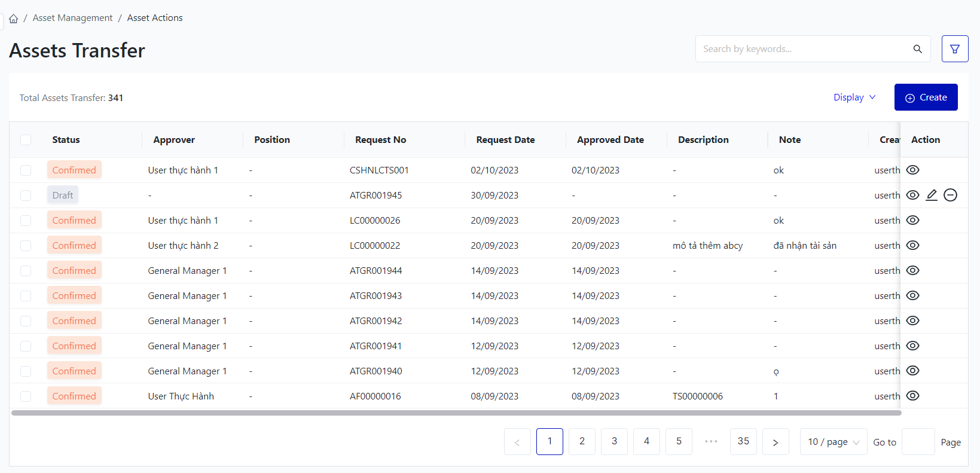Click the horizontal table scrollbar
Screen dimensions: 980x473
pos(456,413)
